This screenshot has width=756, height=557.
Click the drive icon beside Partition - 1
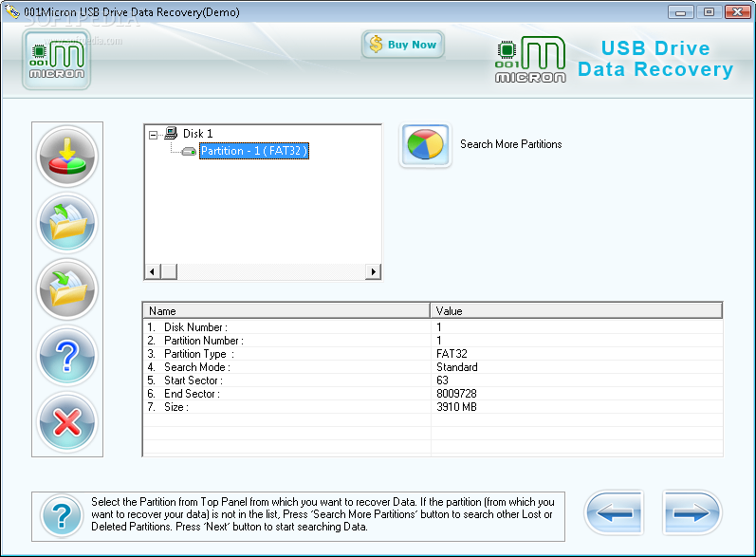pos(189,152)
